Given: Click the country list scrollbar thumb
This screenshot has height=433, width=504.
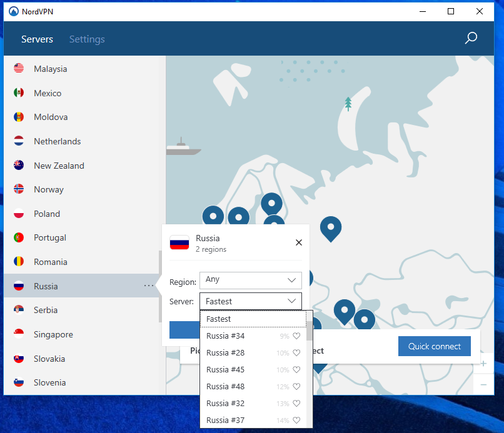Looking at the screenshot, I should click(x=160, y=286).
